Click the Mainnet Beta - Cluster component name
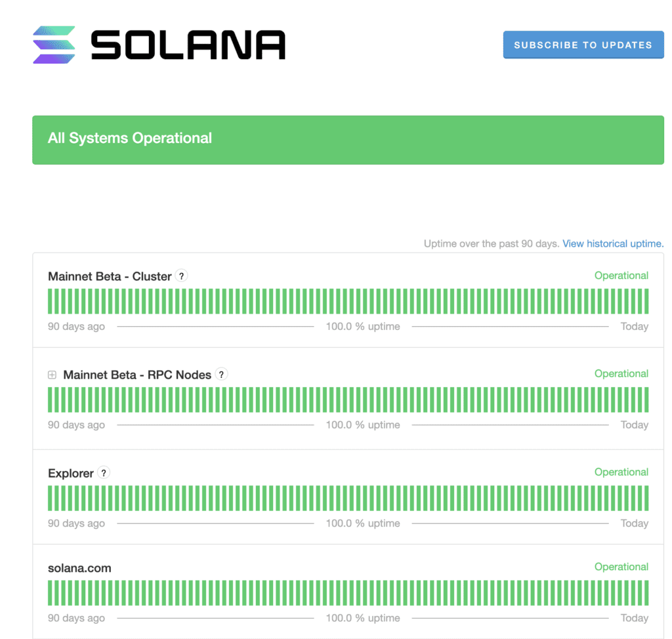672x639 pixels. click(x=110, y=276)
